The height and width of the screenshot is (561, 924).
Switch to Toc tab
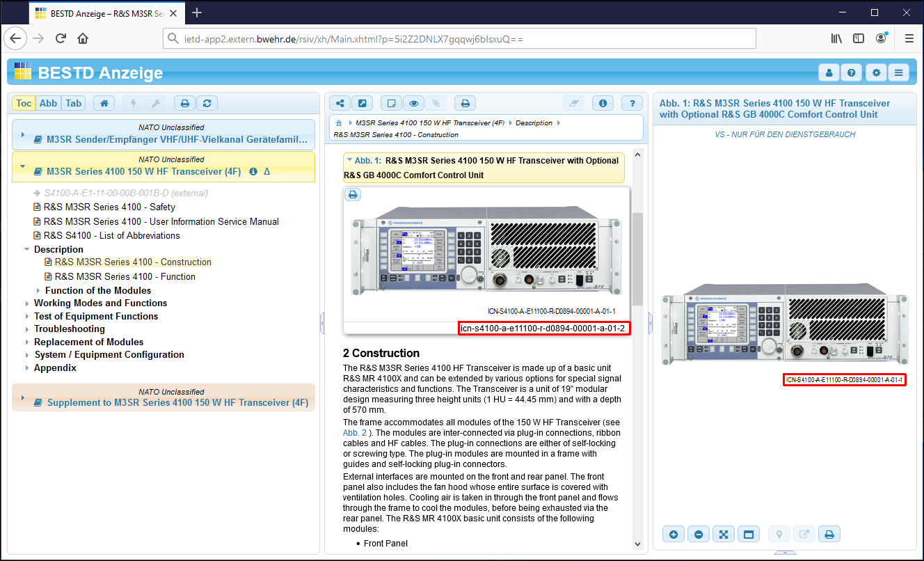click(24, 103)
